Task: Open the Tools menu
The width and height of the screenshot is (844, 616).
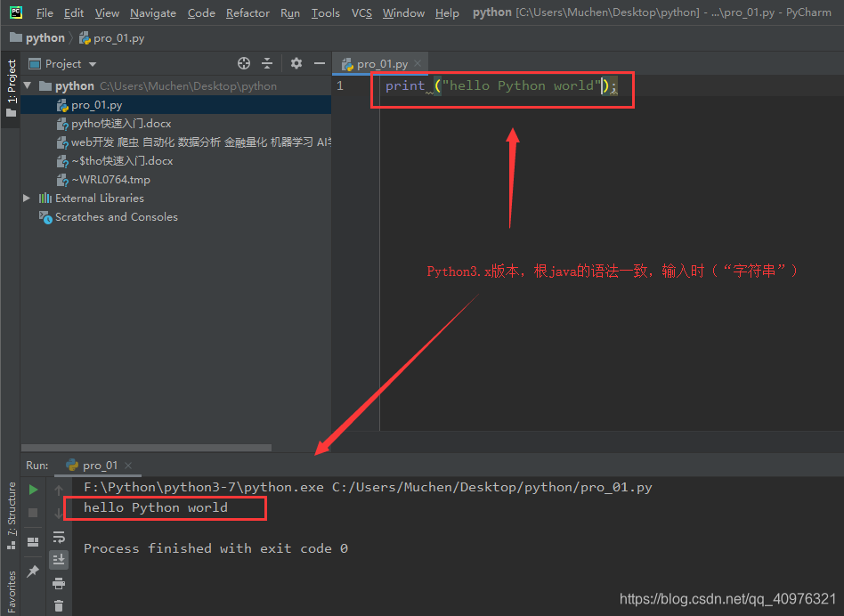Action: point(326,13)
